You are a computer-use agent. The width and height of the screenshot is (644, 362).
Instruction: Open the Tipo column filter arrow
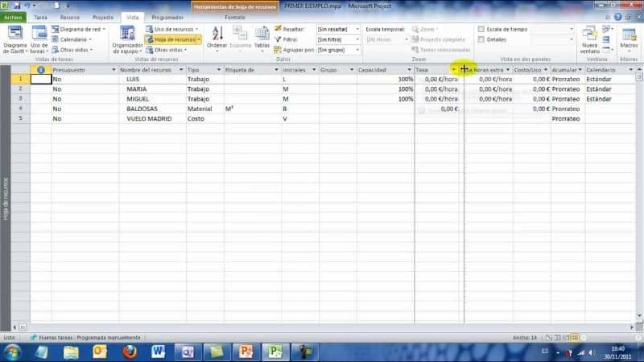tap(218, 70)
